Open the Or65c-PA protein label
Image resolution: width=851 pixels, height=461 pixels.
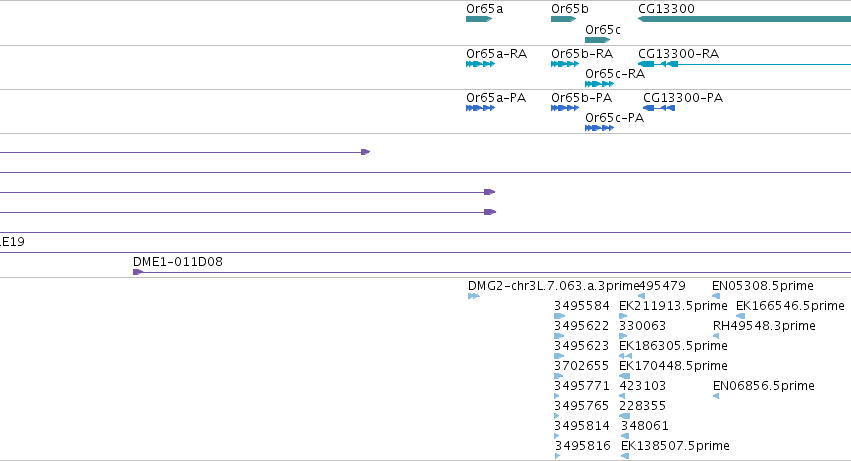614,118
